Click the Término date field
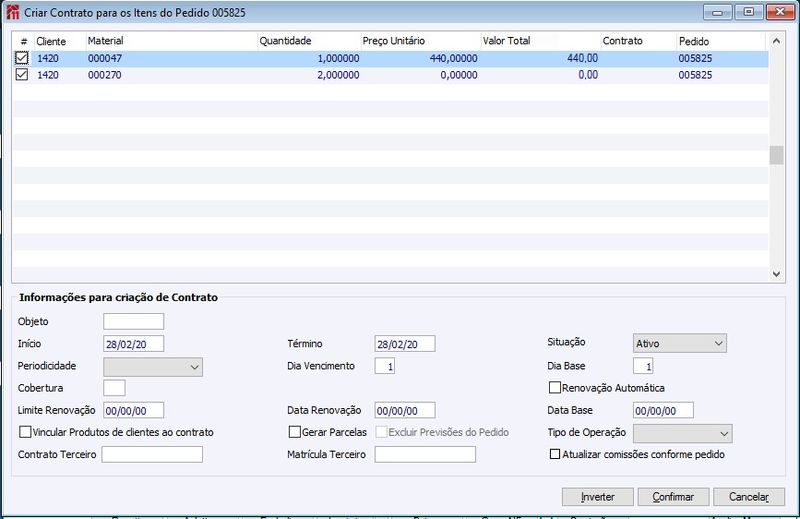This screenshot has height=519, width=800. 405,344
